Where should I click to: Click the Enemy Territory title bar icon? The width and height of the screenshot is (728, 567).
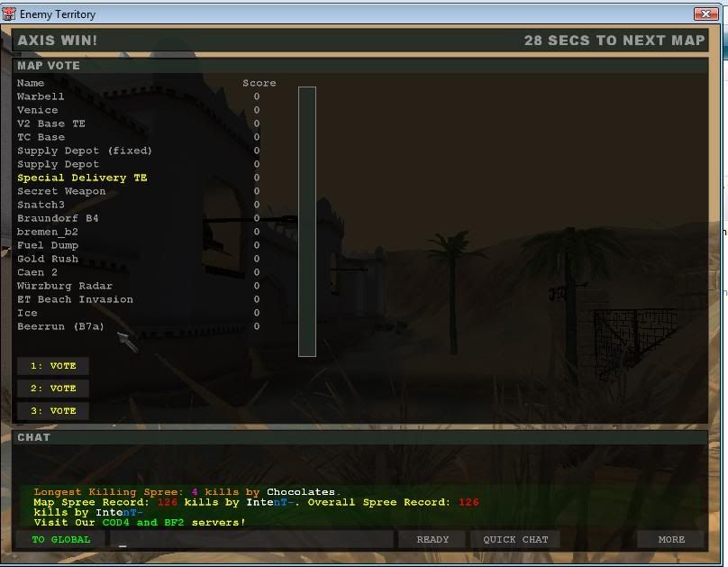[x=9, y=14]
